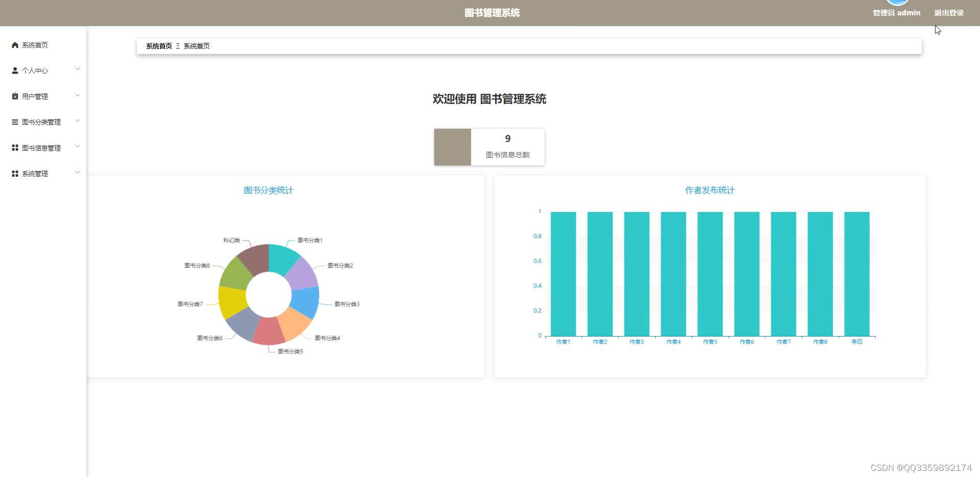This screenshot has height=477, width=980.
Task: Click the home icon beside 系统首页
Action: click(x=15, y=45)
